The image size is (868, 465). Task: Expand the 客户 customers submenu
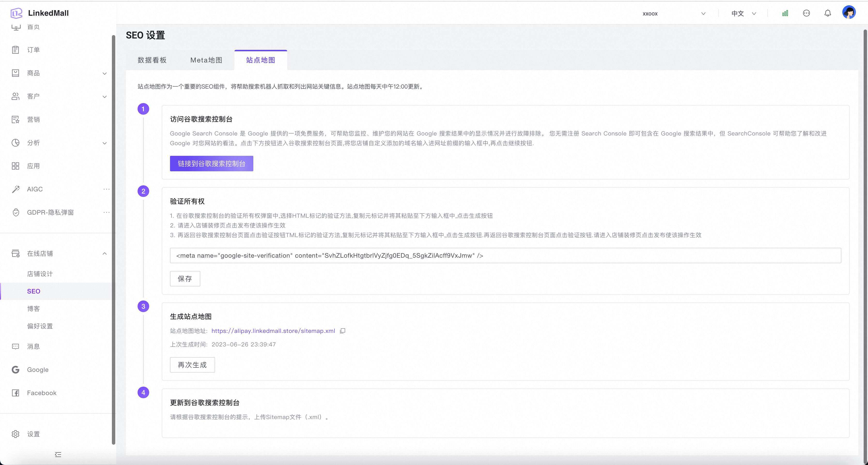[104, 97]
